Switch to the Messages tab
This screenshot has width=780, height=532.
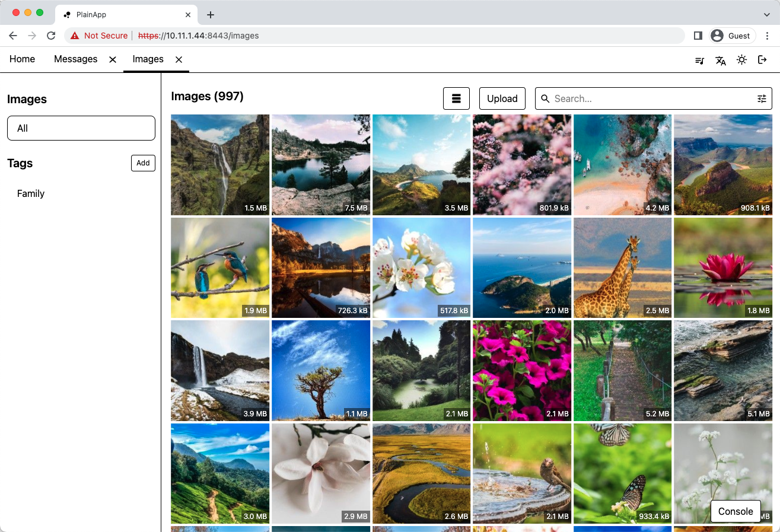tap(75, 59)
